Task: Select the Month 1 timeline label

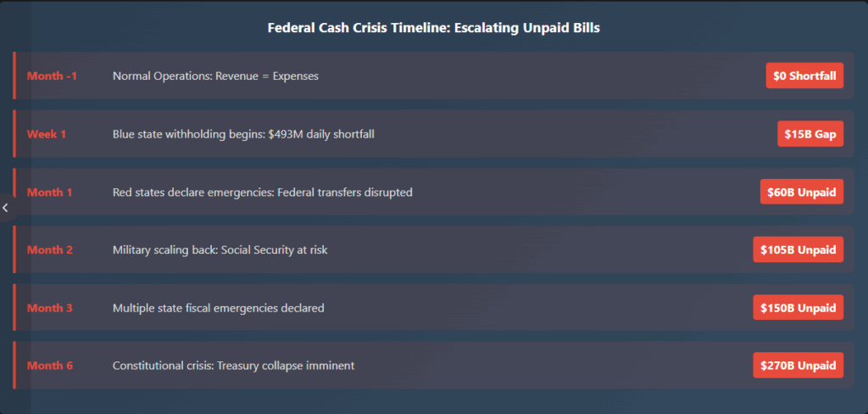Action: click(49, 193)
